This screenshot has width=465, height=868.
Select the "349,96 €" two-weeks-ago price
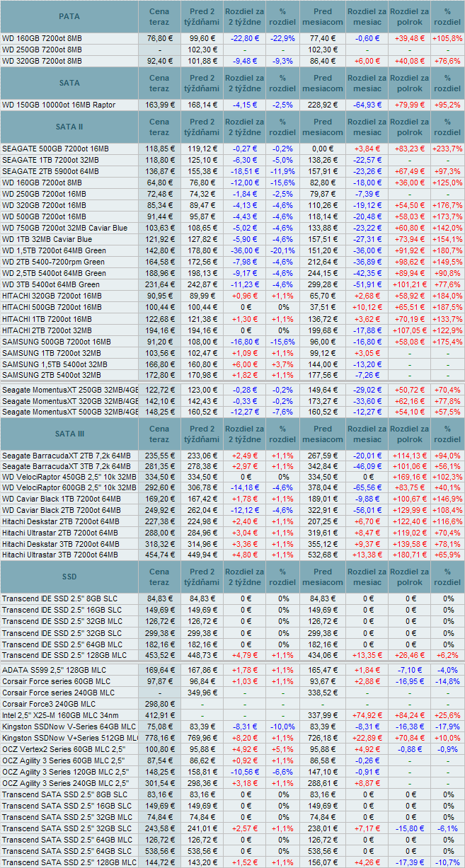(x=202, y=692)
